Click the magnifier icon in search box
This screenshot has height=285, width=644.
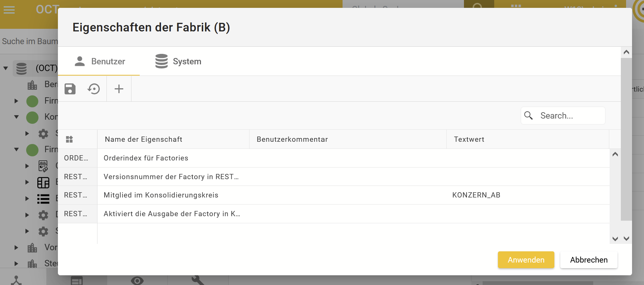(529, 116)
